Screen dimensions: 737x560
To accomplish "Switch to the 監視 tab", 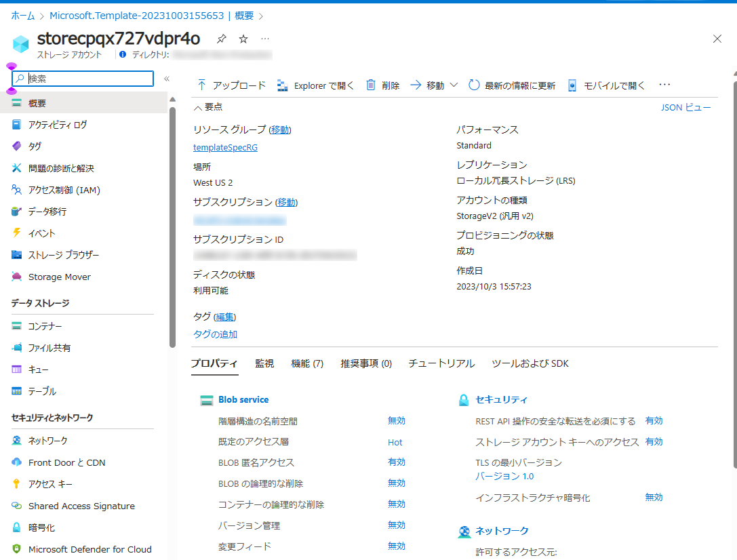I will pyautogui.click(x=264, y=363).
